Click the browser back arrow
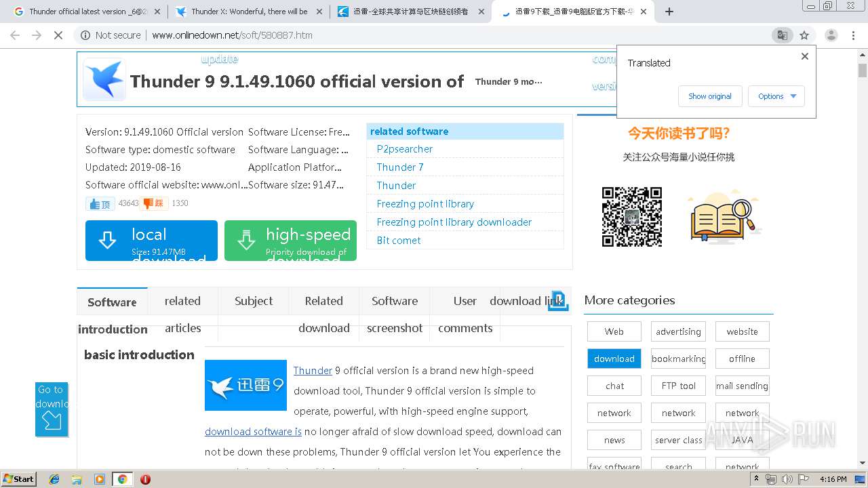 (x=15, y=35)
